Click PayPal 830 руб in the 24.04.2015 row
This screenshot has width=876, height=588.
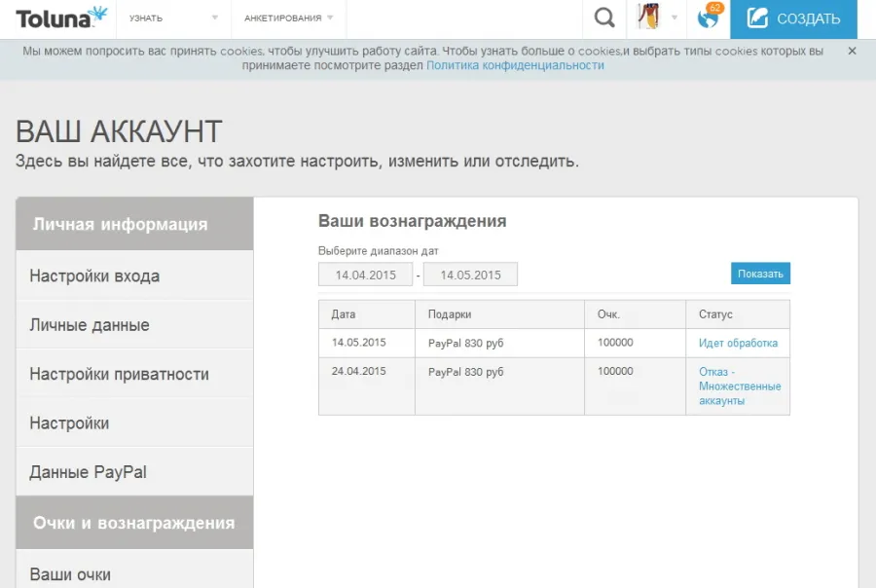pos(466,372)
